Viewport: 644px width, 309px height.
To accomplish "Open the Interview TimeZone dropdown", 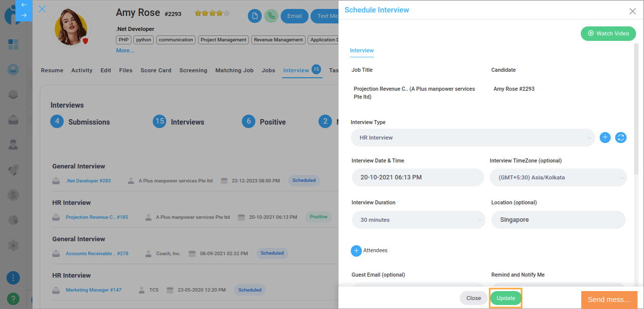I will point(558,177).
